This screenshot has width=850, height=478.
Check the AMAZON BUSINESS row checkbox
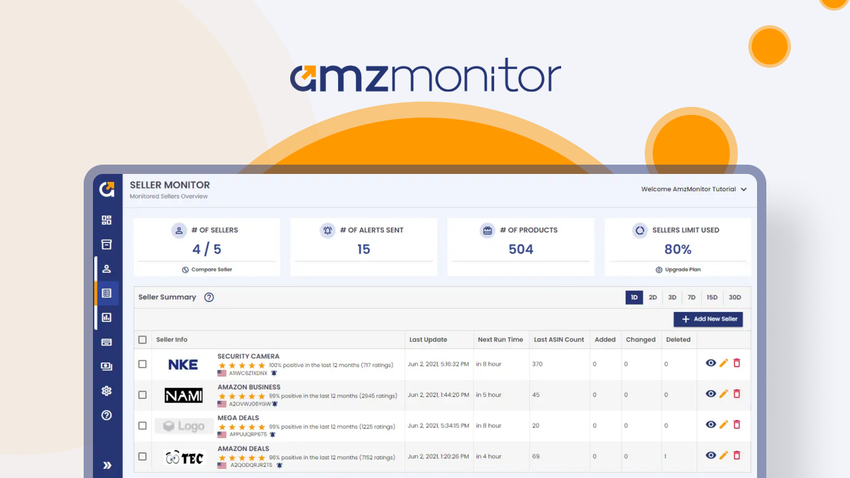coord(143,395)
